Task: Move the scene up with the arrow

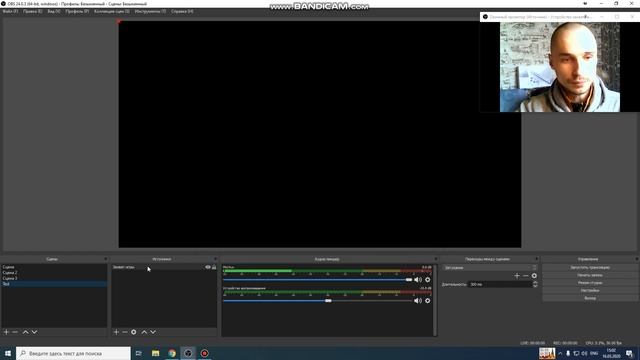Action: point(25,332)
